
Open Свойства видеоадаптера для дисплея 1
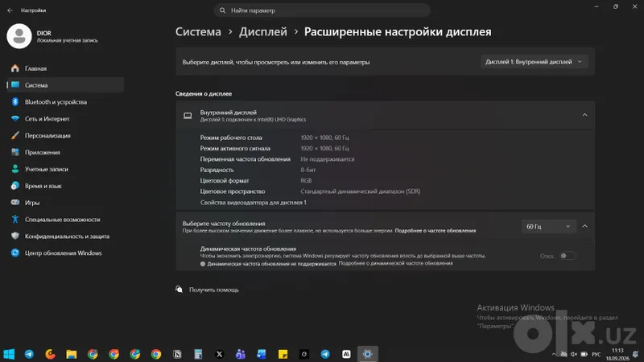tap(253, 203)
